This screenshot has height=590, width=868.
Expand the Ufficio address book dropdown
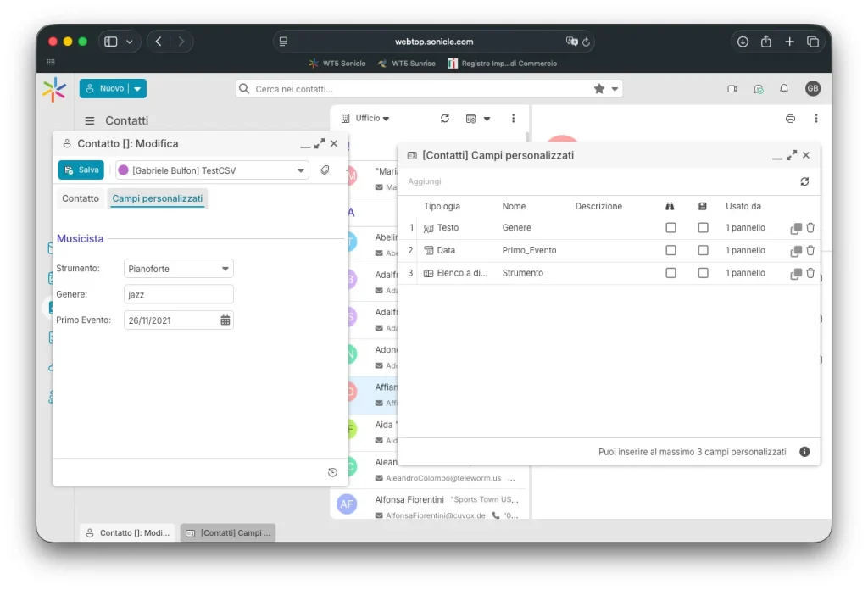click(371, 119)
